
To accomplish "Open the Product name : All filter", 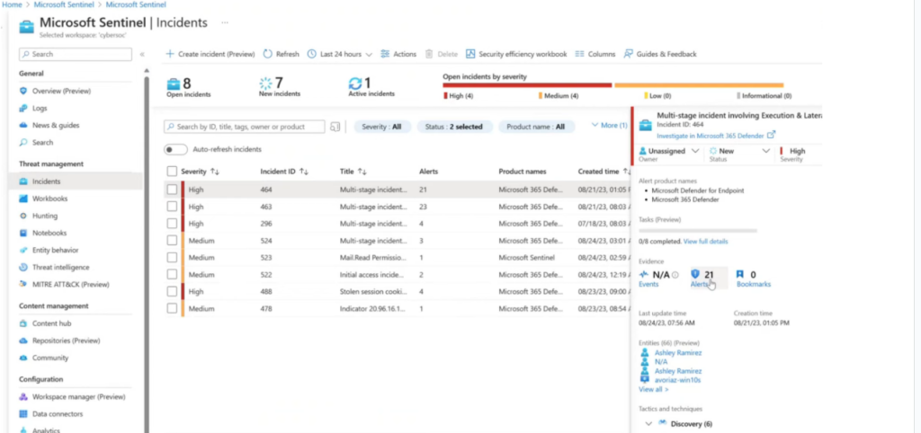I will pos(537,126).
